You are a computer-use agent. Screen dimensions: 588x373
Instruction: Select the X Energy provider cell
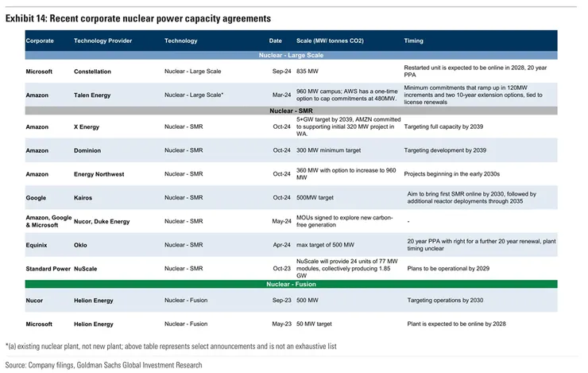coord(89,127)
